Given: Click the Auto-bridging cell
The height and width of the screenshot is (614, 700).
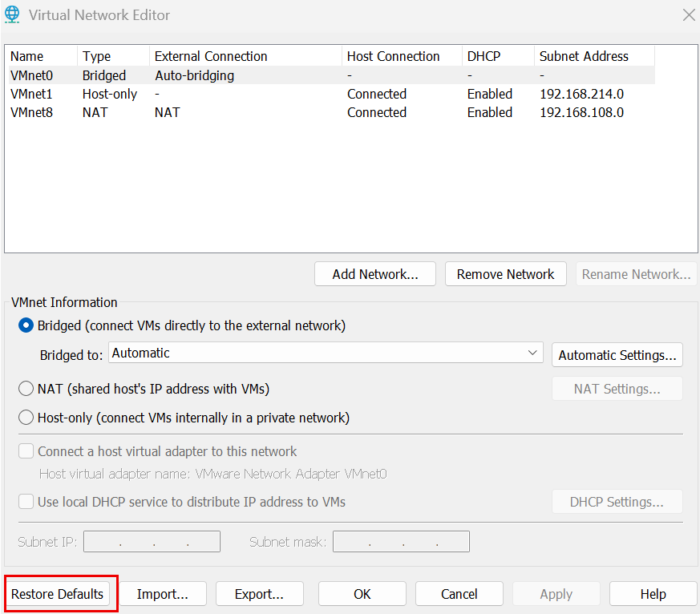Looking at the screenshot, I should 195,75.
